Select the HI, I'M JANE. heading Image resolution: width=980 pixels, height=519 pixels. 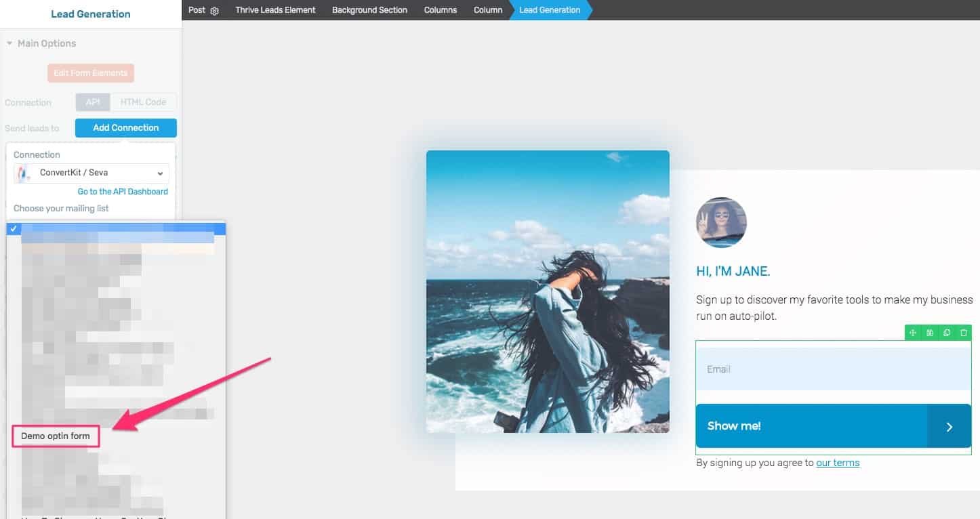[733, 272]
